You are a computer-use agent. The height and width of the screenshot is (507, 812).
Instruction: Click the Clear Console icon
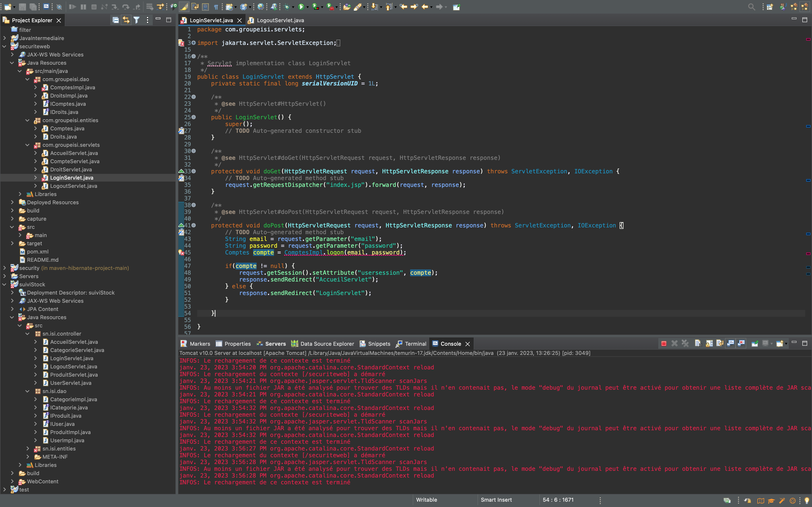point(698,343)
